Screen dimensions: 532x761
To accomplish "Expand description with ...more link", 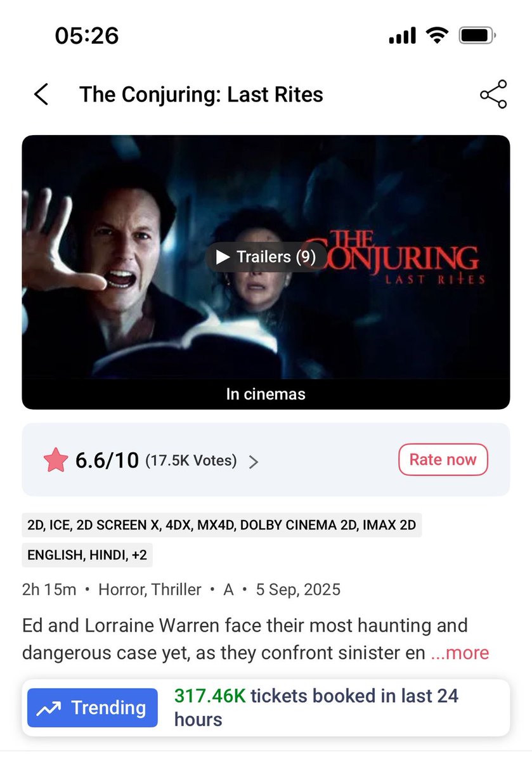I will (460, 653).
